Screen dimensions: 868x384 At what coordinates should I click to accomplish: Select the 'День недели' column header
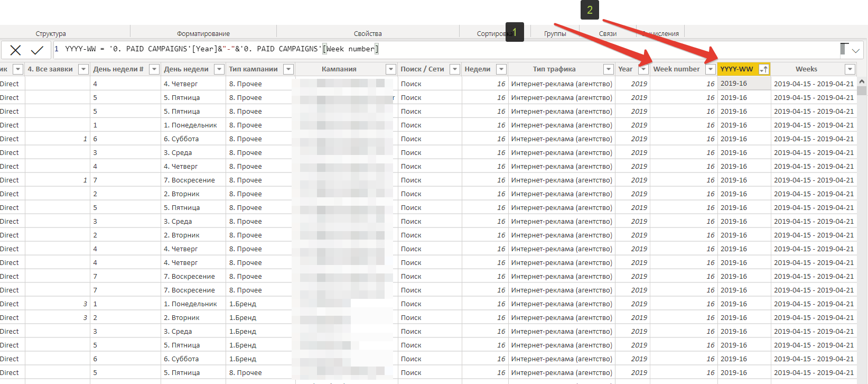(x=186, y=69)
